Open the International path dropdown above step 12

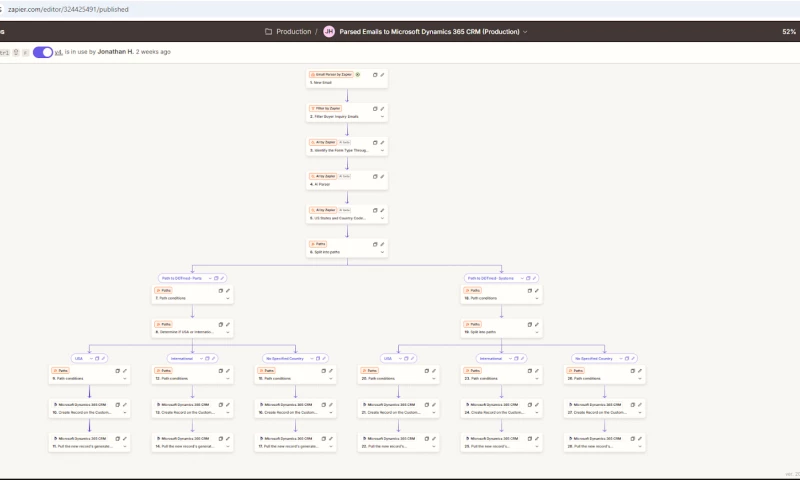[201, 359]
